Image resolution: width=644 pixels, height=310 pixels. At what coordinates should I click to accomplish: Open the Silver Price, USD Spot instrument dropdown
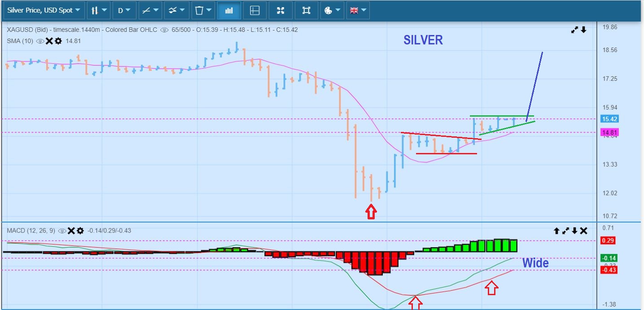[44, 10]
